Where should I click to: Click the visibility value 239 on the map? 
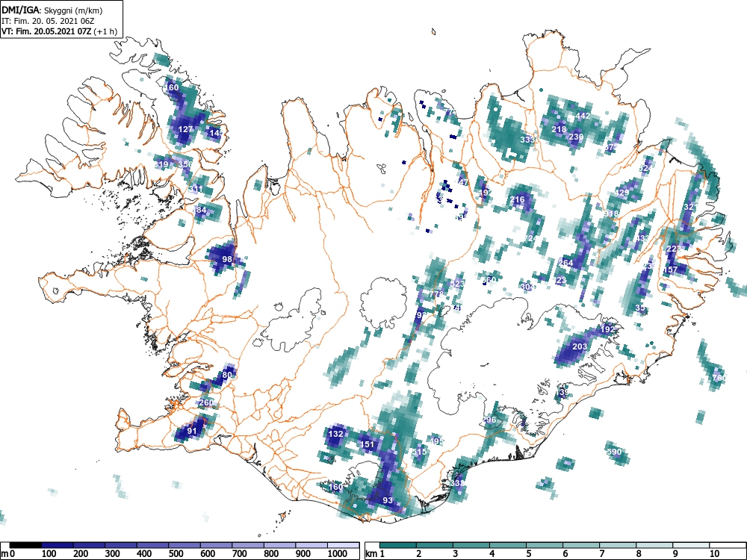point(576,137)
